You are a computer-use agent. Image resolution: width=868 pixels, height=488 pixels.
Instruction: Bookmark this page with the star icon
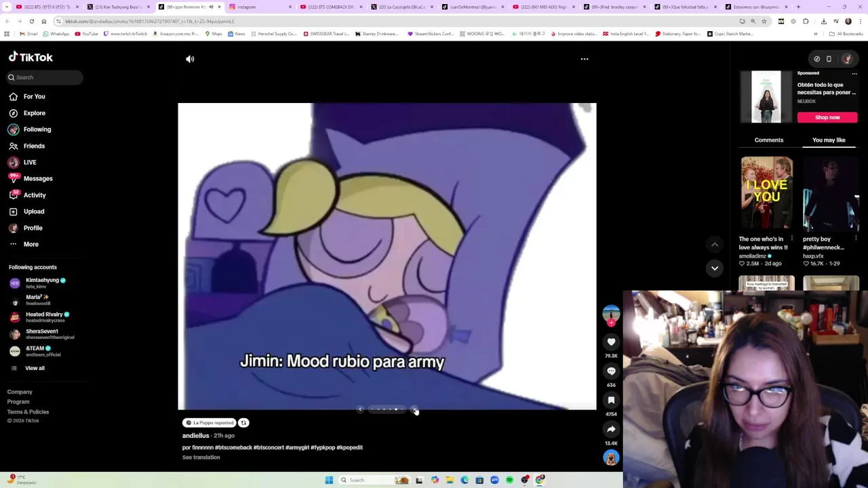pos(764,22)
